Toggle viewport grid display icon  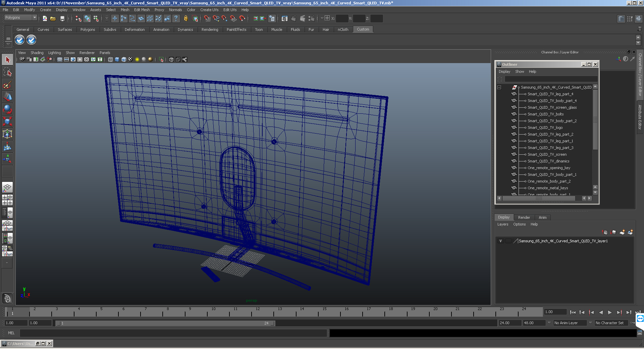point(60,59)
